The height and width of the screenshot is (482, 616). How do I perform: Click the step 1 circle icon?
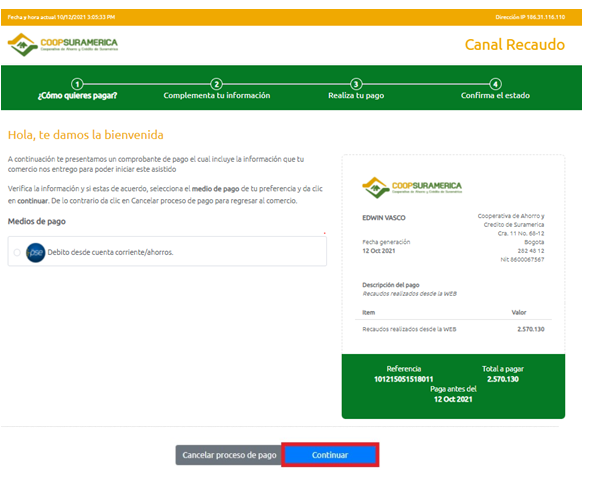[77, 84]
